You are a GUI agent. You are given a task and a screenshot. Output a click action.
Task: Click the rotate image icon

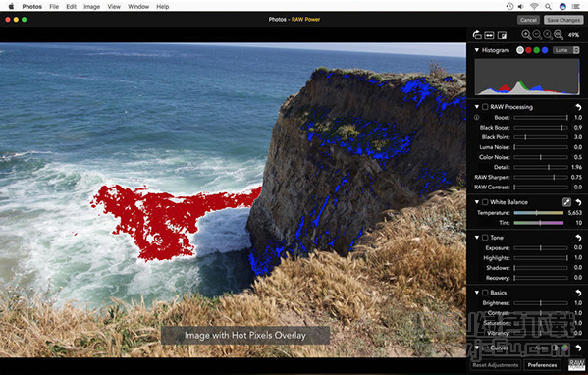[477, 35]
